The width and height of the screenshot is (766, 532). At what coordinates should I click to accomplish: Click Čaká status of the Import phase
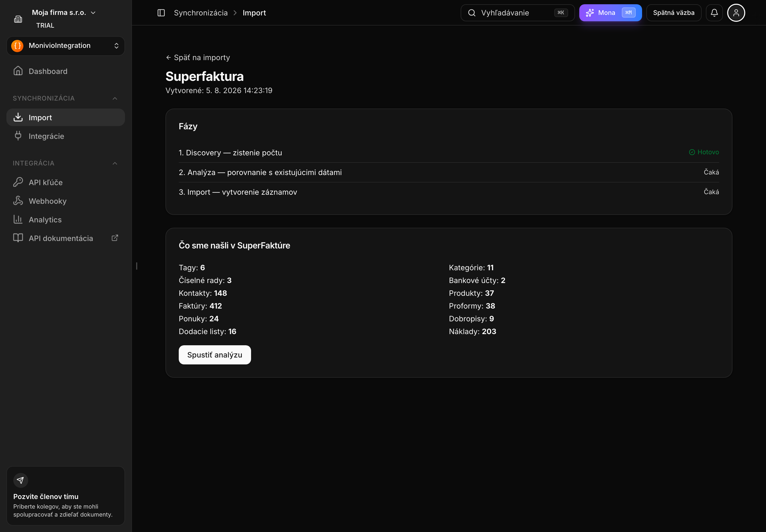coord(711,192)
